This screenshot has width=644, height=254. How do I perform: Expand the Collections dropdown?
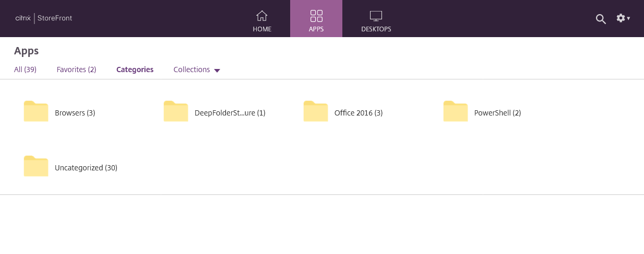click(x=197, y=70)
